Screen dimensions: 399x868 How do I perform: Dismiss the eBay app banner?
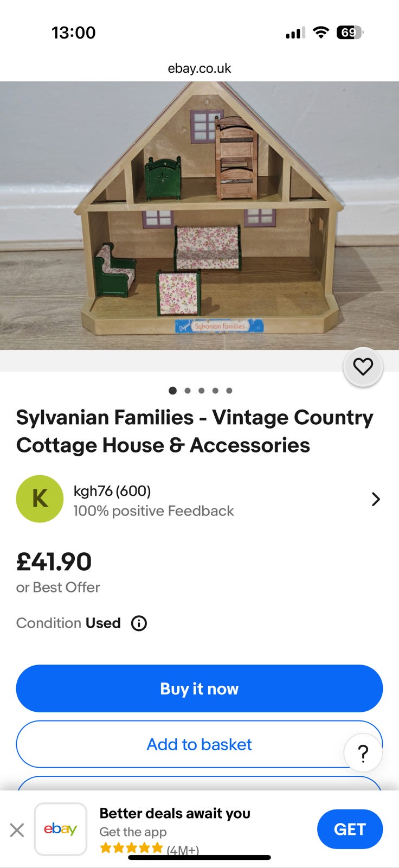tap(17, 829)
